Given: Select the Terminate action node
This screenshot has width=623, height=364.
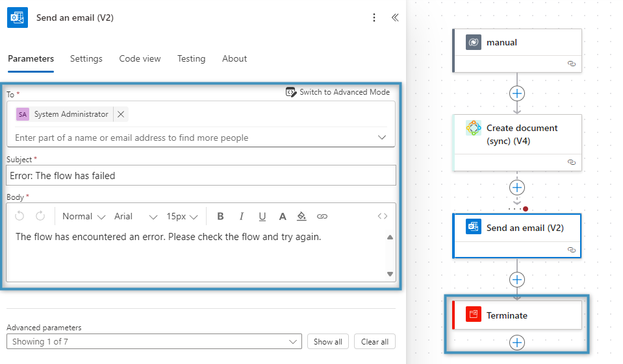Looking at the screenshot, I should 517,315.
